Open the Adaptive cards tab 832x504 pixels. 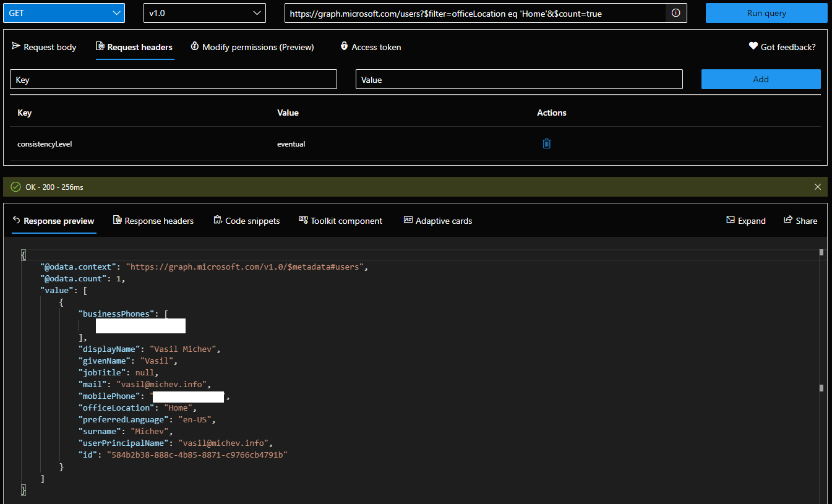click(x=438, y=221)
